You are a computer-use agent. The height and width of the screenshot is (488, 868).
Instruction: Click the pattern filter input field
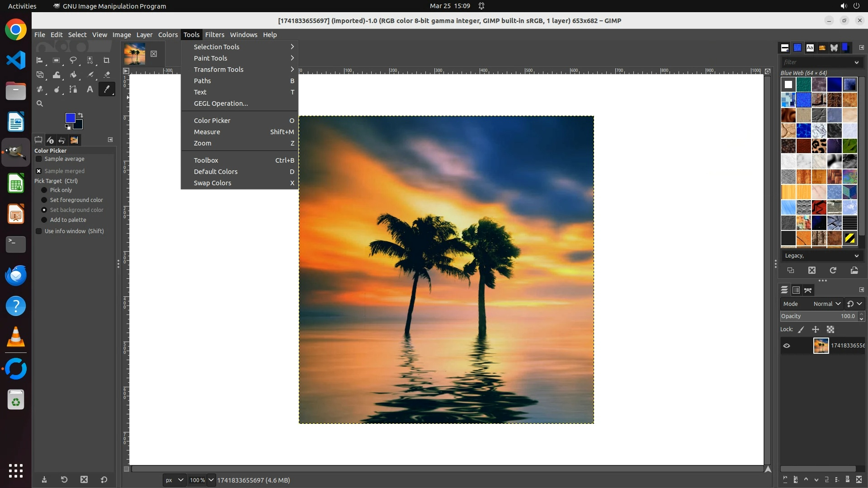816,62
